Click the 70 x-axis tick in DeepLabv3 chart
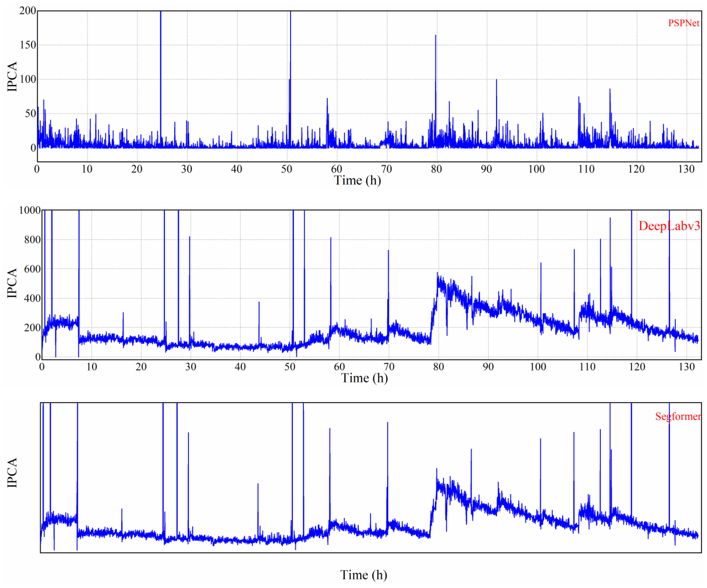707x588 pixels. [389, 367]
